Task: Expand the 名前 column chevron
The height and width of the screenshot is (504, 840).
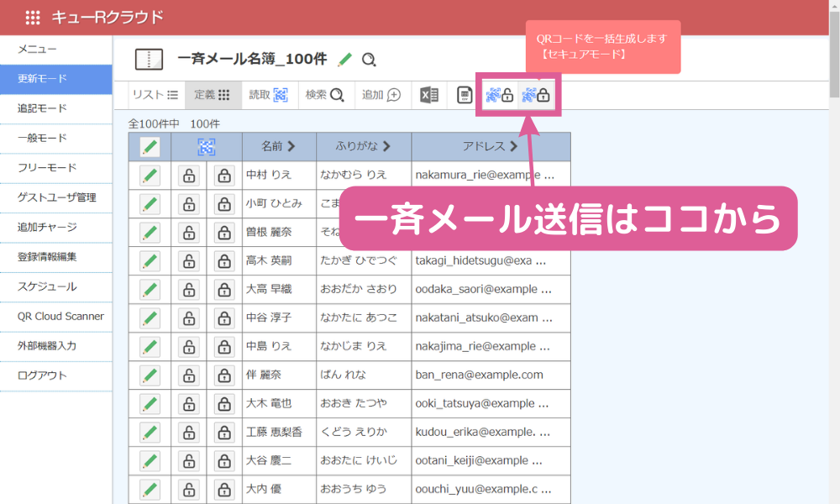Action: pos(291,146)
